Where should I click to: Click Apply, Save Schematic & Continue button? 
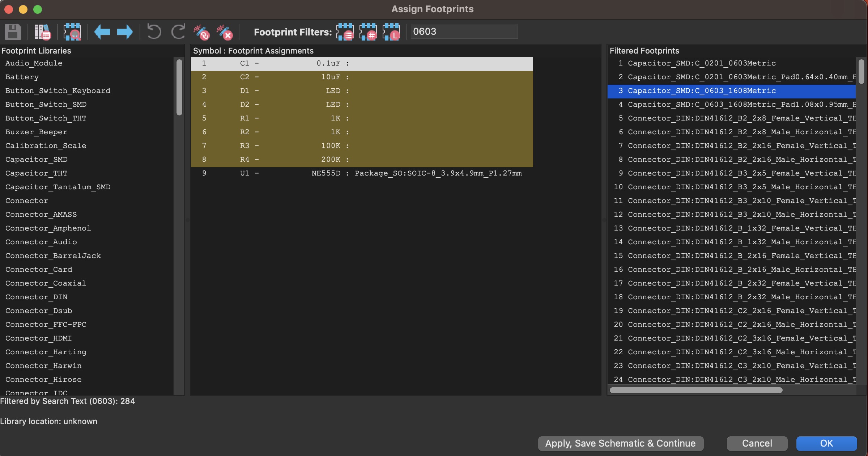[621, 443]
